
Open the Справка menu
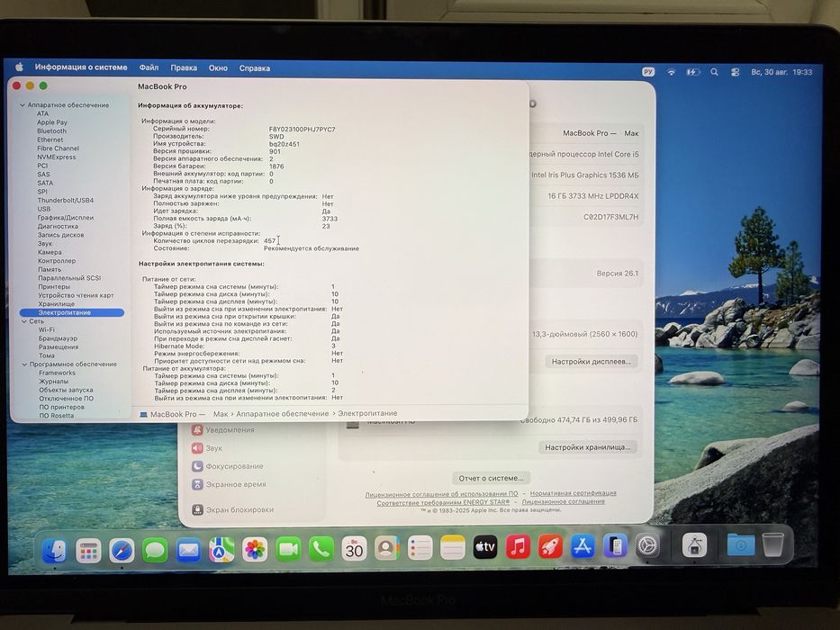point(255,68)
